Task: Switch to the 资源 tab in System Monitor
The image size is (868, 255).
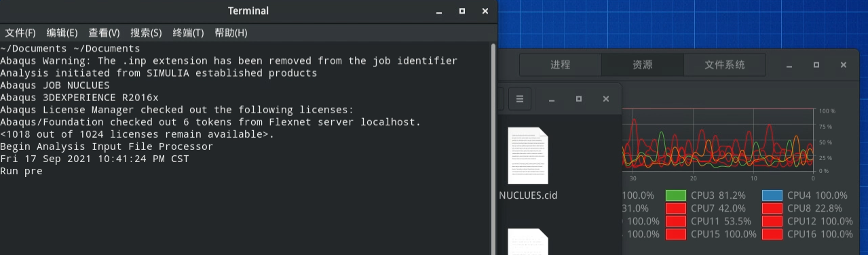Action: tap(643, 65)
